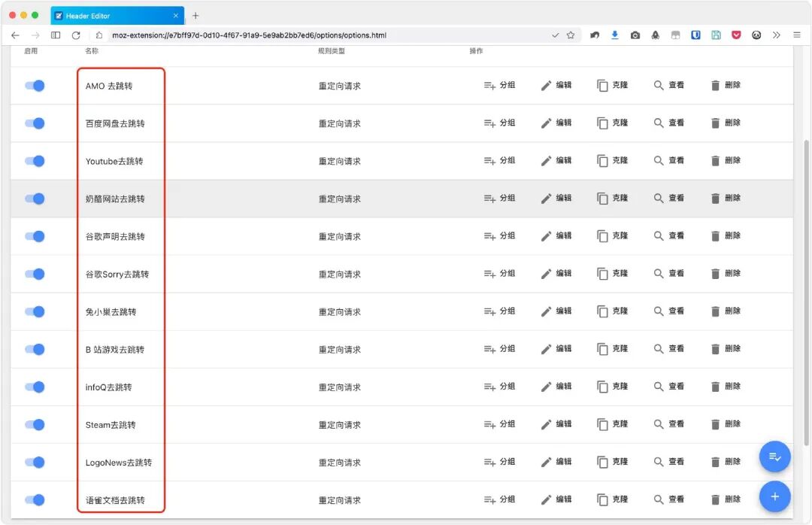Reload the page with refresh icon
812x525 pixels.
tap(76, 35)
